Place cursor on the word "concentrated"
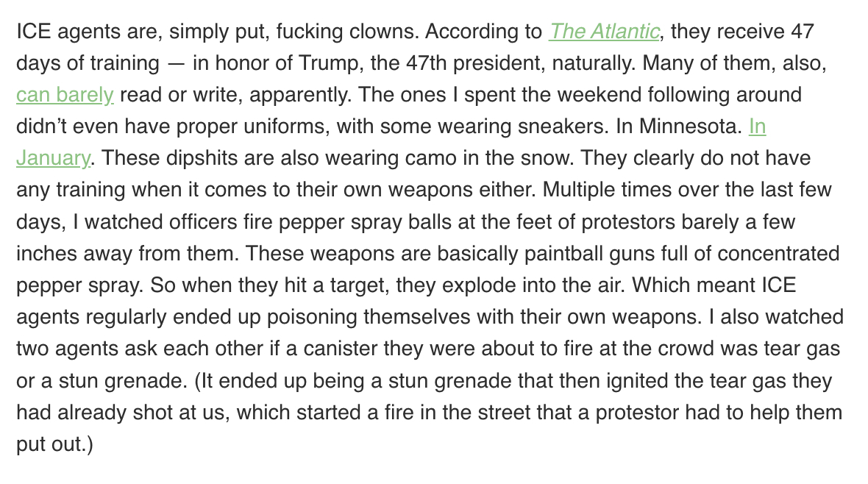 coord(778,254)
